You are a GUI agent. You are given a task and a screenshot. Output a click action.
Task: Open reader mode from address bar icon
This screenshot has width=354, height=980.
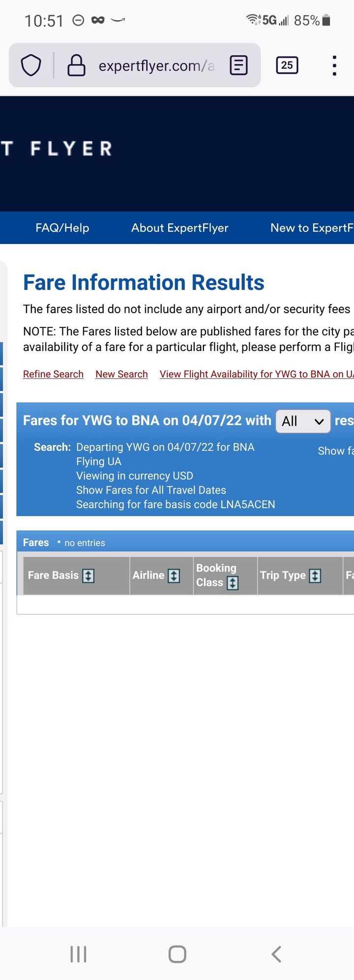[239, 65]
